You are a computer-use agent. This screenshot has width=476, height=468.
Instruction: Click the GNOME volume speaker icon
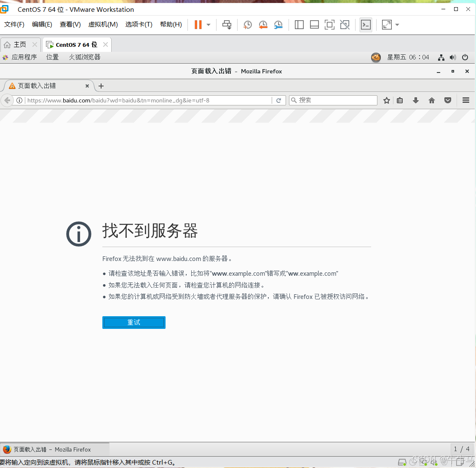click(x=453, y=57)
